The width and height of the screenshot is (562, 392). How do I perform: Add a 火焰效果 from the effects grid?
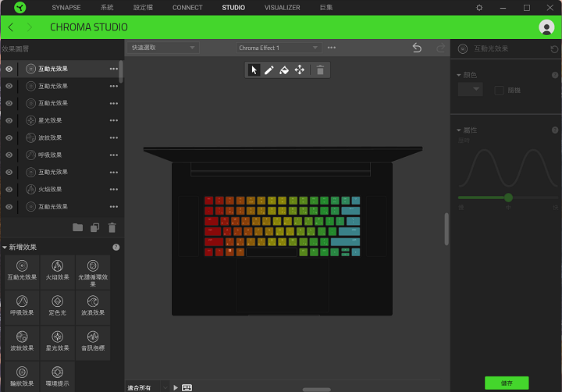57,271
